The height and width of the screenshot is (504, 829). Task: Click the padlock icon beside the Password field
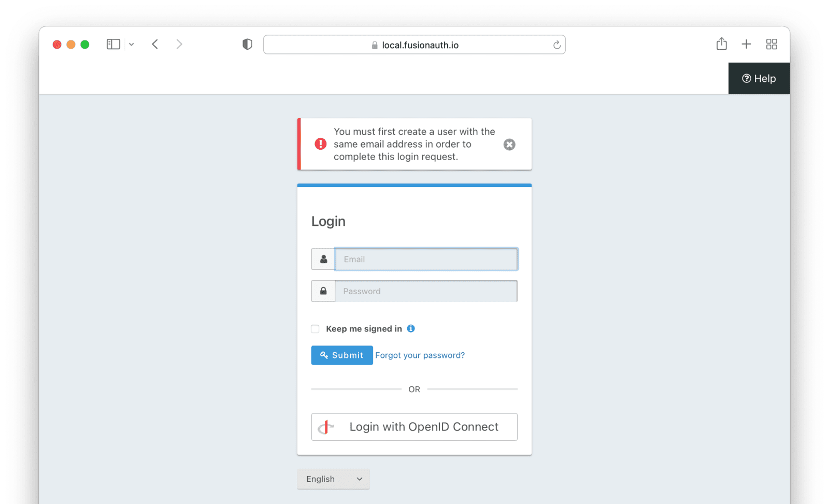tap(323, 291)
